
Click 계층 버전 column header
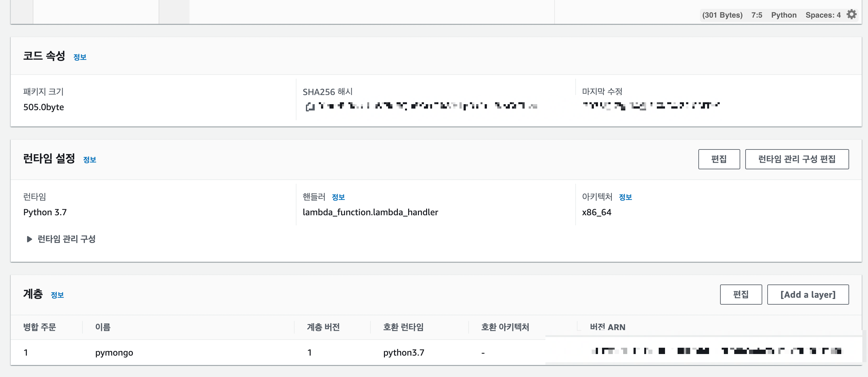pyautogui.click(x=323, y=327)
